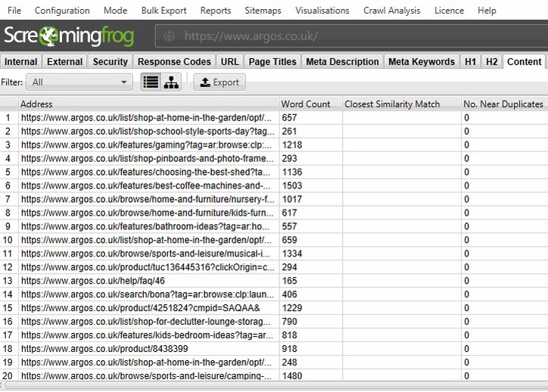Click word count value 248
This screenshot has width=548, height=392.
point(289,362)
